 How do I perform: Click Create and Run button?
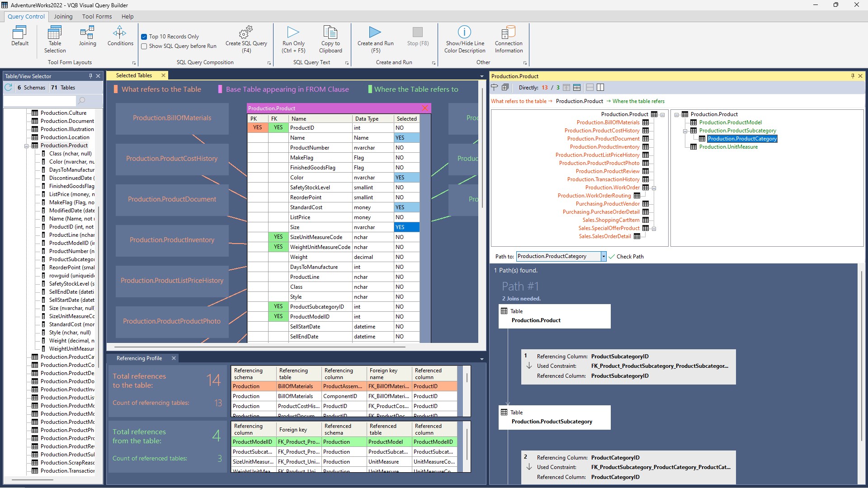375,33
